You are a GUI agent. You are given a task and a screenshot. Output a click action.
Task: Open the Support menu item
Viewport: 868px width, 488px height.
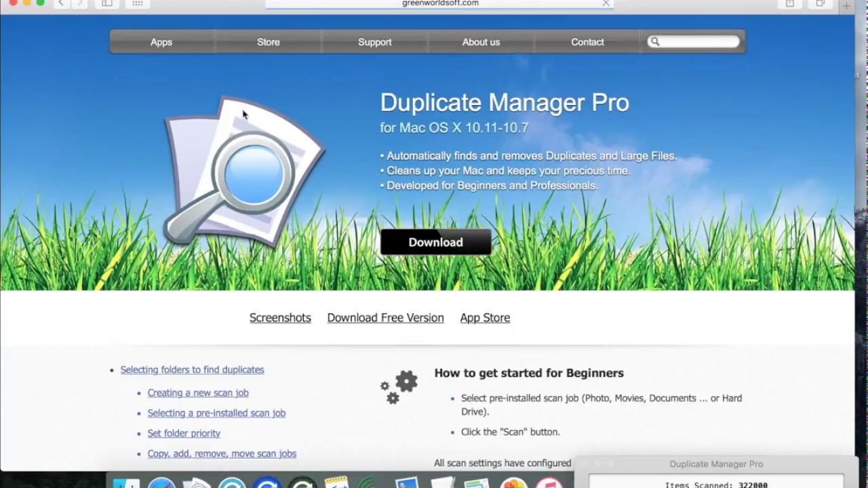[375, 42]
